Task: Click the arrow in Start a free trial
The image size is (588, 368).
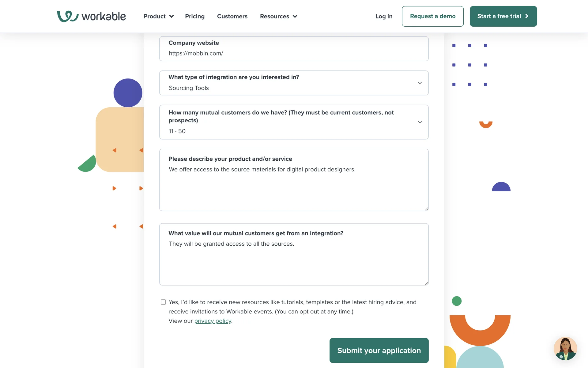Action: [527, 16]
